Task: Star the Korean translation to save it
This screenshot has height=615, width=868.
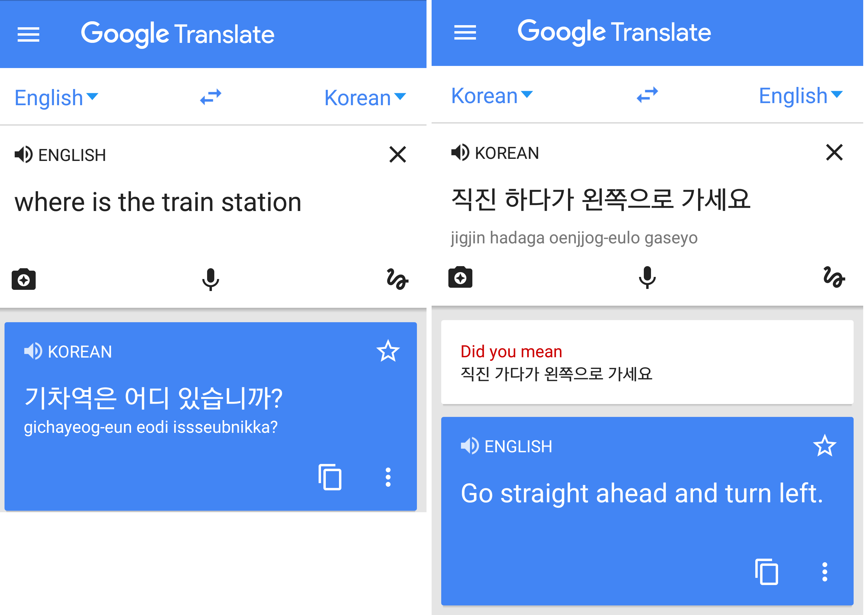Action: coord(388,351)
